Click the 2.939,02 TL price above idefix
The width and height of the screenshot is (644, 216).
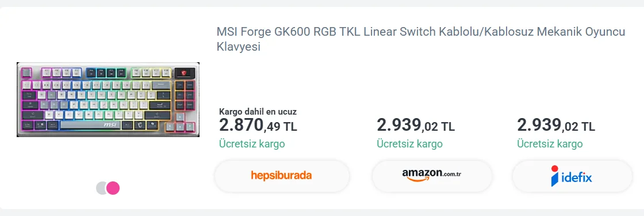(555, 125)
